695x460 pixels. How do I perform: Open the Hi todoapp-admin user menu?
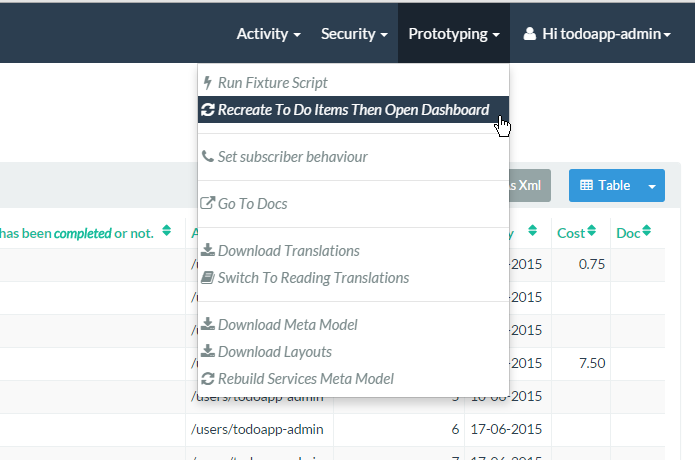597,34
